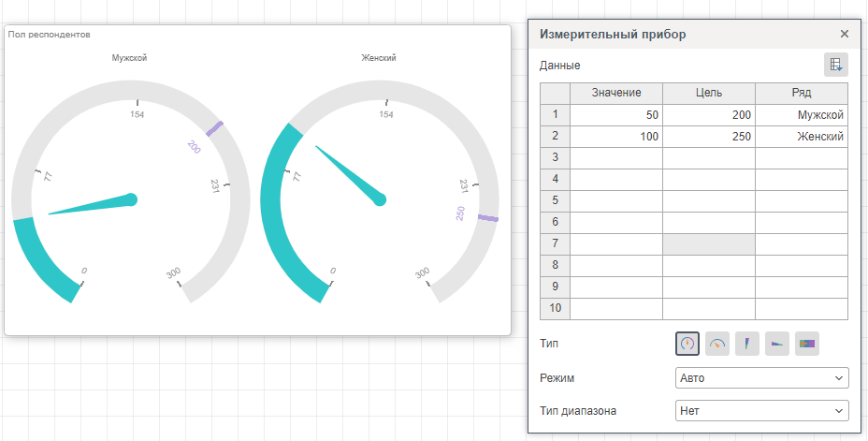Viewport: 868px width, 441px height.
Task: Select the bullet graph gauge type
Action: click(807, 344)
